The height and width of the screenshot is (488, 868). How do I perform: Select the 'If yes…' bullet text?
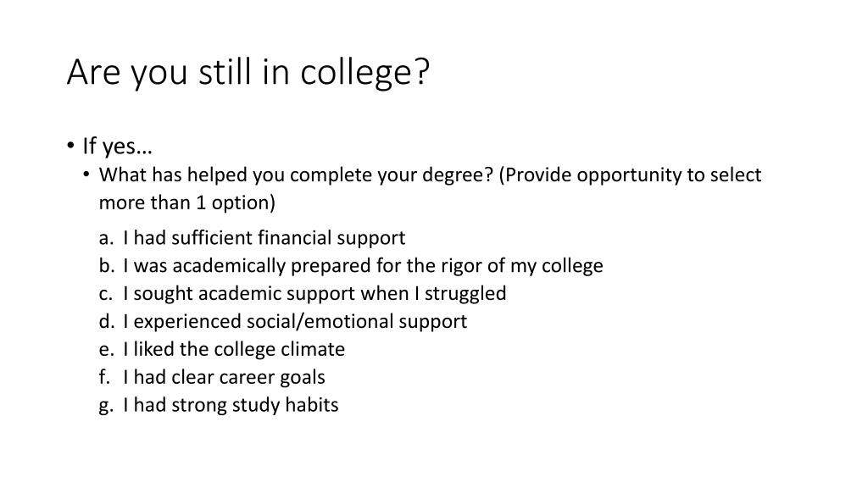point(117,146)
